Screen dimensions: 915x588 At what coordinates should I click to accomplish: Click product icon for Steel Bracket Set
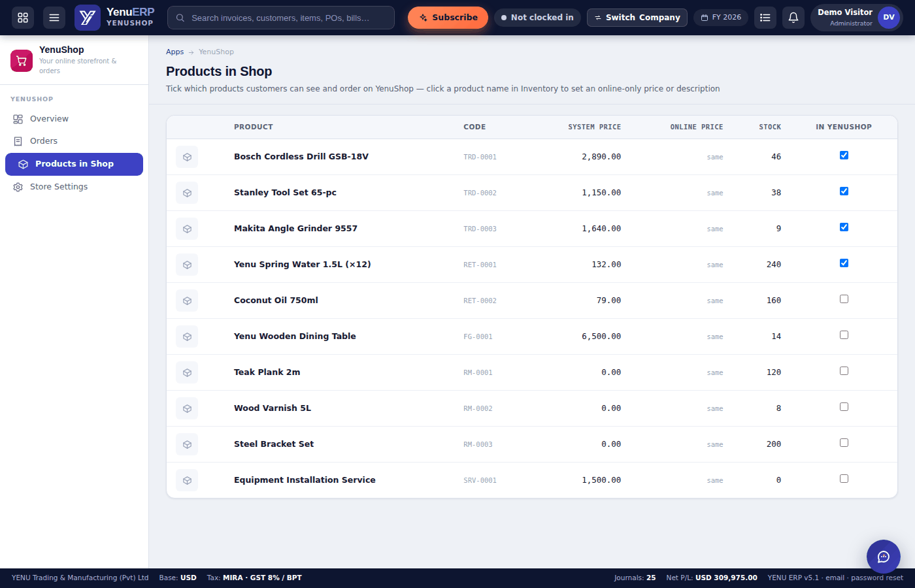187,444
